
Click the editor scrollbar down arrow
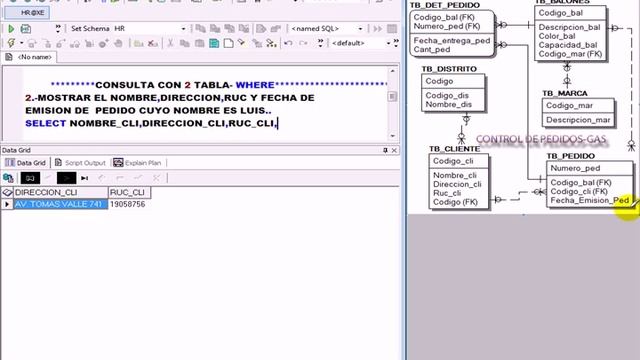tap(392, 136)
